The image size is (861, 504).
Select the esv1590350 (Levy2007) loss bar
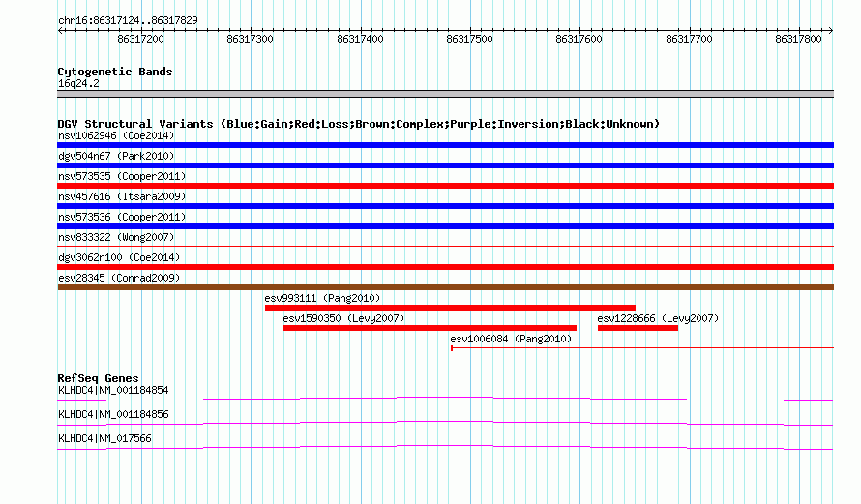click(x=430, y=328)
